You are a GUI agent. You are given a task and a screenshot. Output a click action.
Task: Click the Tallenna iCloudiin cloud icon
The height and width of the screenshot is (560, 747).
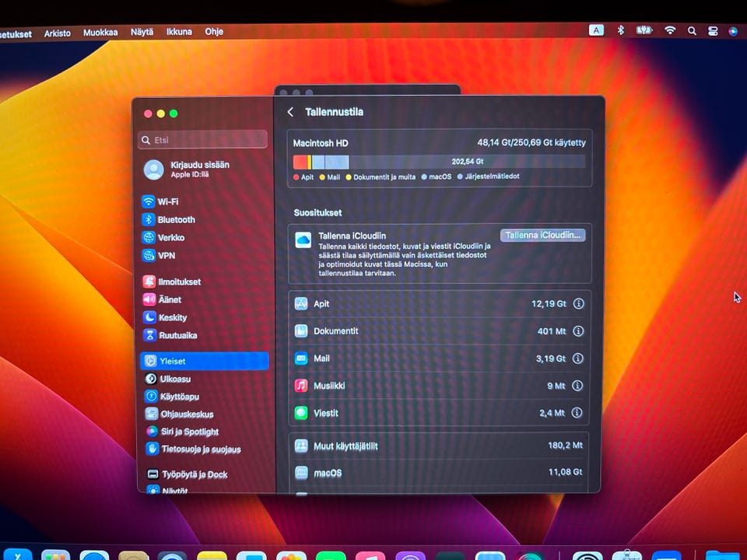point(303,240)
